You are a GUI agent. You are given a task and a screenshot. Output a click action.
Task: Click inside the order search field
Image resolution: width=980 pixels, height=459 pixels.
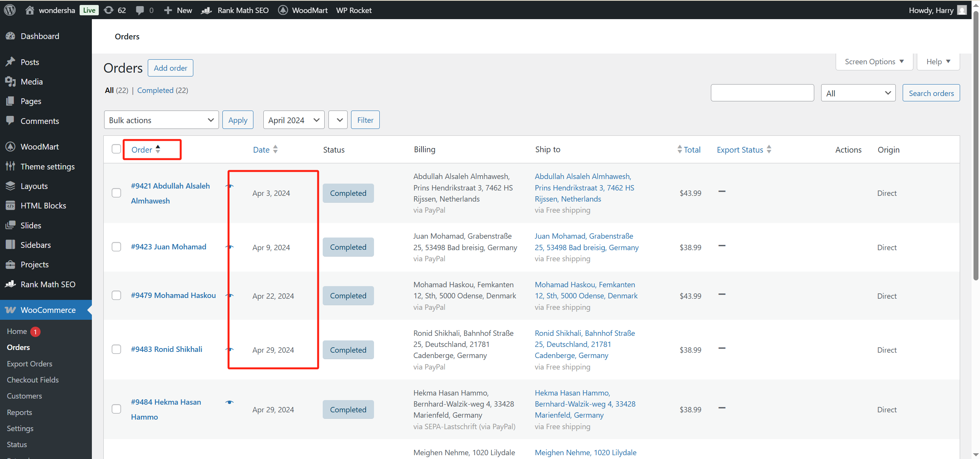[762, 93]
